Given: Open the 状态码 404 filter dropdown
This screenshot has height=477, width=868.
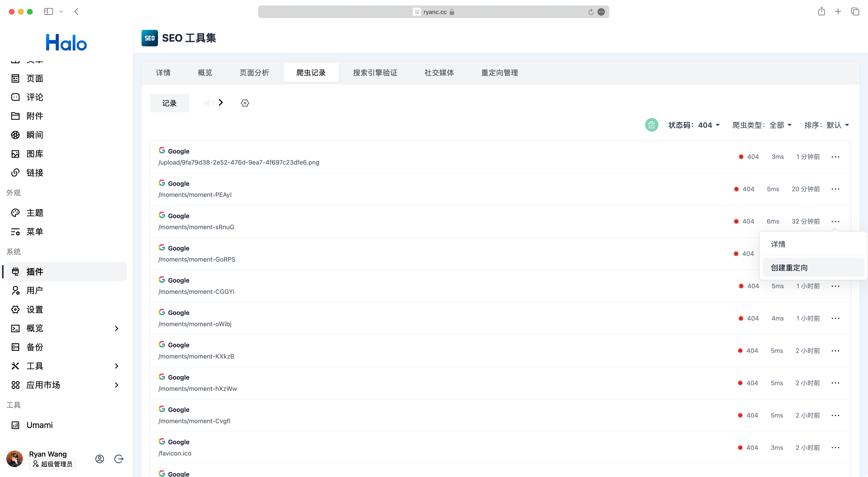Looking at the screenshot, I should point(694,125).
